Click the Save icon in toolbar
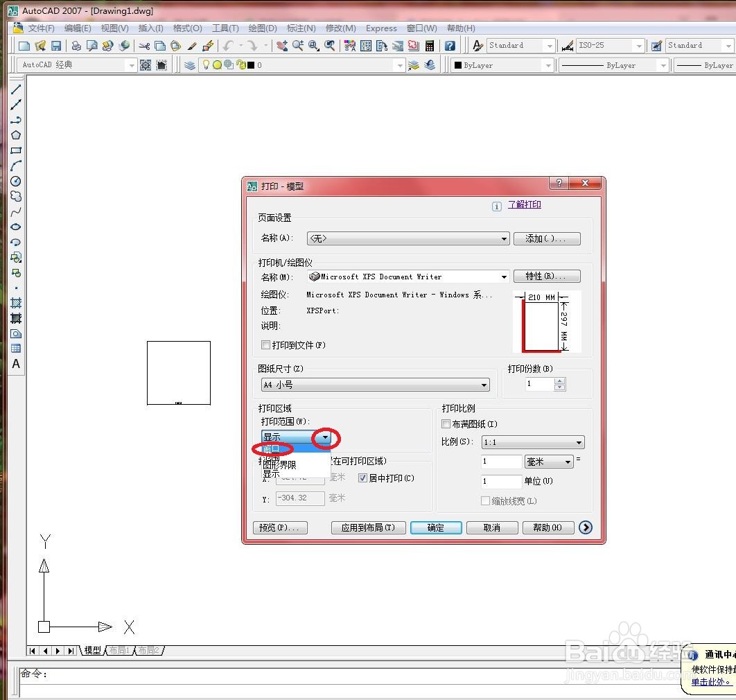Image resolution: width=736 pixels, height=700 pixels. [x=56, y=46]
